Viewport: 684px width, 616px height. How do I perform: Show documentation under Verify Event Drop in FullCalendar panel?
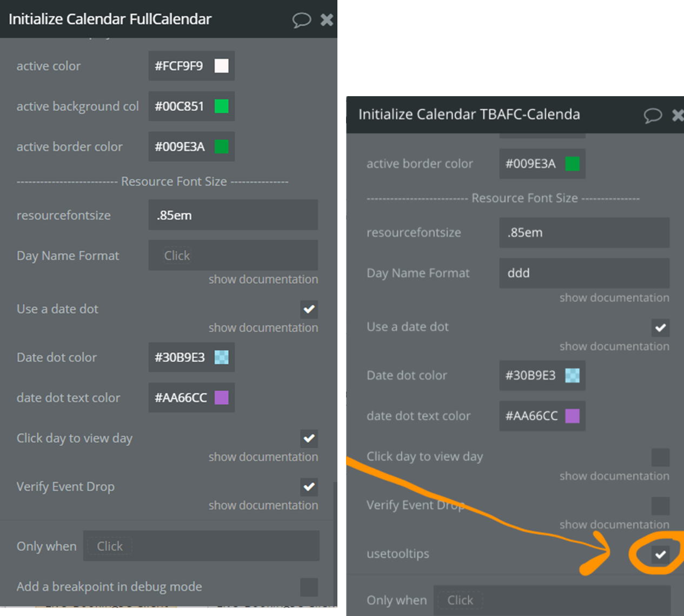coord(263,505)
